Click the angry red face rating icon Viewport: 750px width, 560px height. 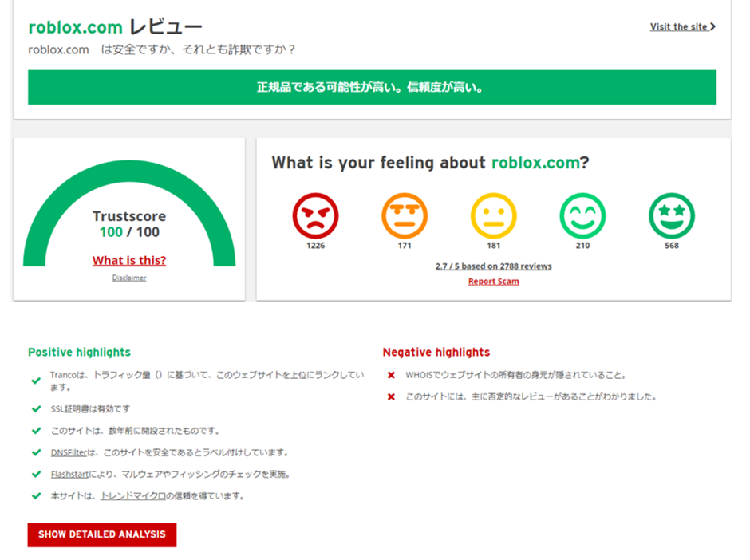(315, 215)
